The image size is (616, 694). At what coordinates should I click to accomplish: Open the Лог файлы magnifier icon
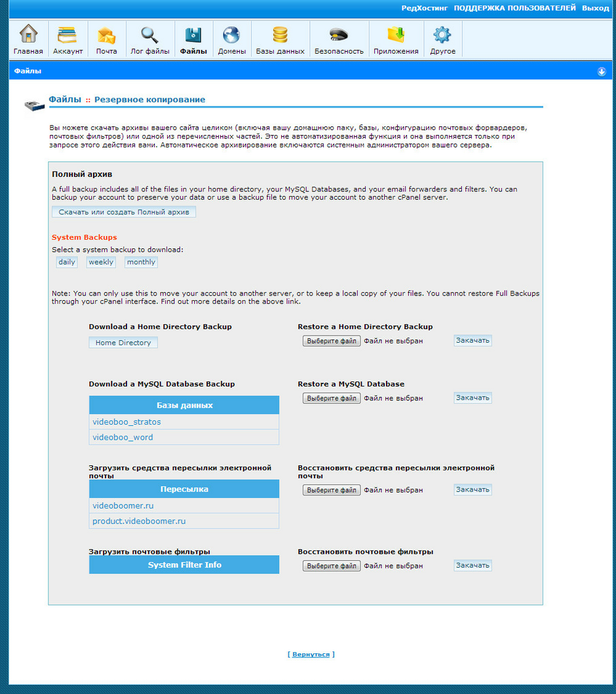[149, 35]
